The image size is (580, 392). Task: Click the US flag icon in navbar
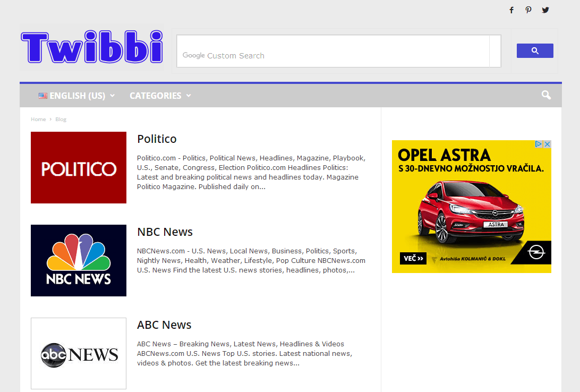click(43, 96)
